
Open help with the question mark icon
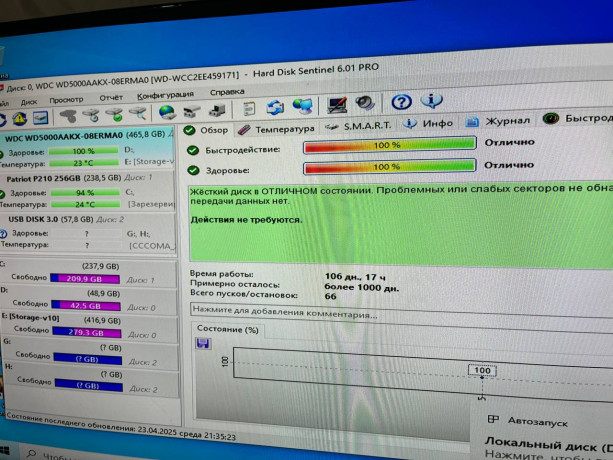(x=401, y=102)
